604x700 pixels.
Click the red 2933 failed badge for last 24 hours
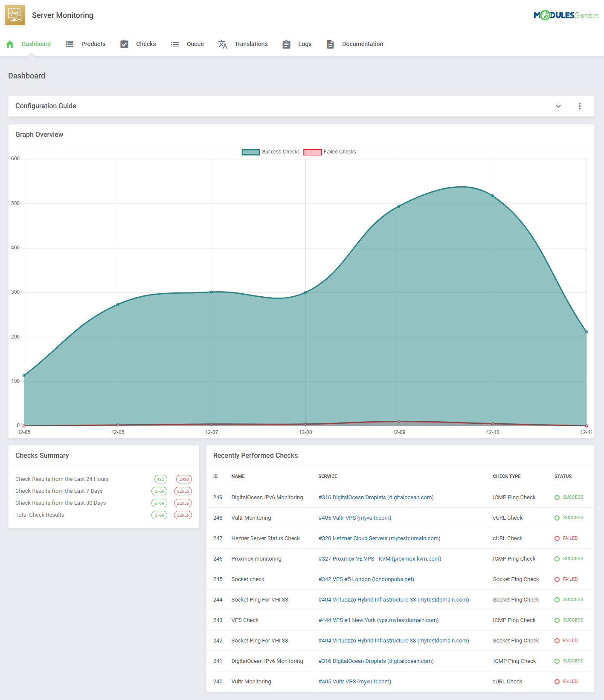point(184,480)
